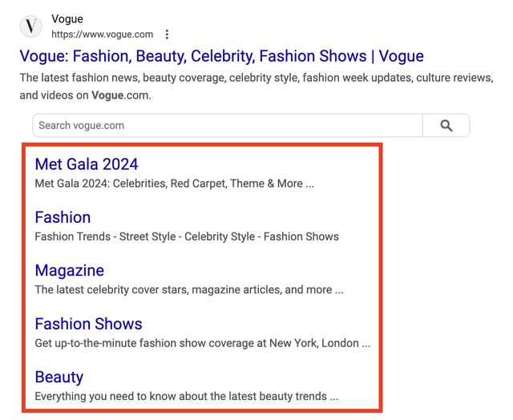This screenshot has width=513, height=420.
Task: Click the bold 'Vogue' word in description
Action: pos(107,95)
